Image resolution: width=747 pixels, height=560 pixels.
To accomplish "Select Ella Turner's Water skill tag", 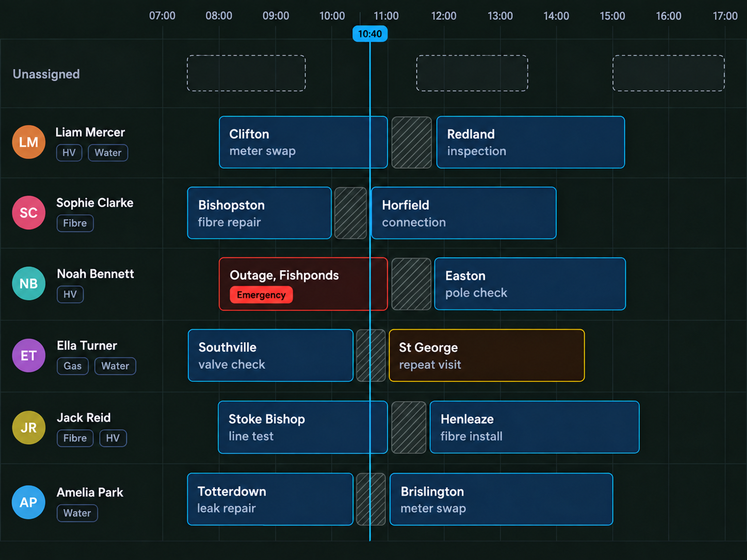I will [x=115, y=366].
